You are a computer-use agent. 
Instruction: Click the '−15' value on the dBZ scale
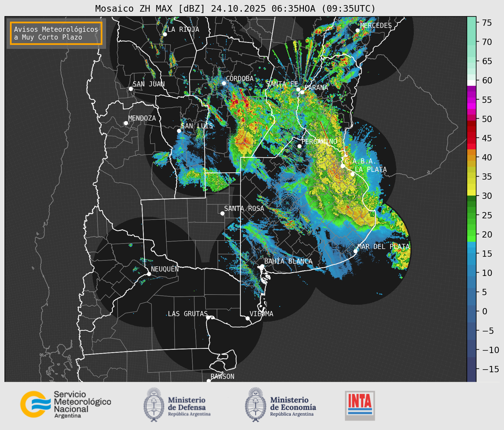pos(490,369)
